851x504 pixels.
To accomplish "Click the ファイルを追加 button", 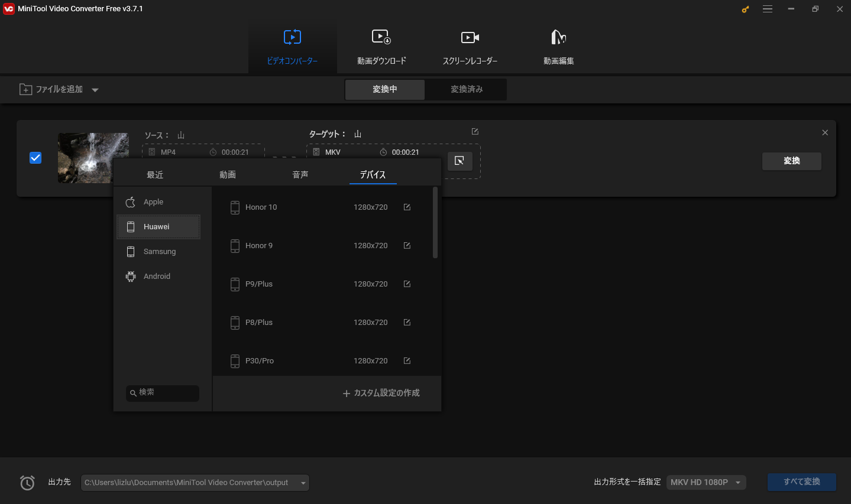I will tap(51, 89).
